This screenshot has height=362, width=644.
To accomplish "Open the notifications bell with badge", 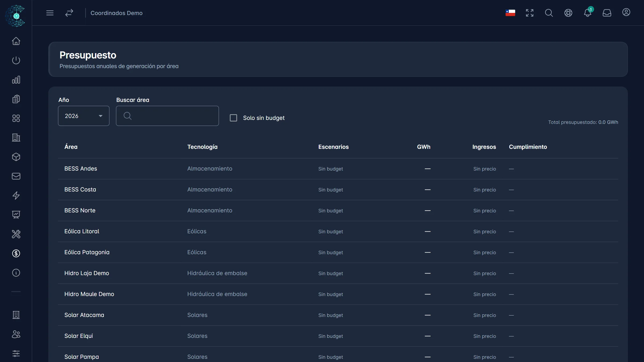I will 588,13.
